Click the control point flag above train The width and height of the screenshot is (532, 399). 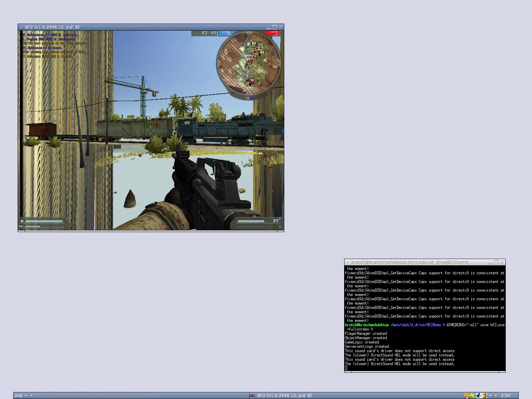point(149,118)
